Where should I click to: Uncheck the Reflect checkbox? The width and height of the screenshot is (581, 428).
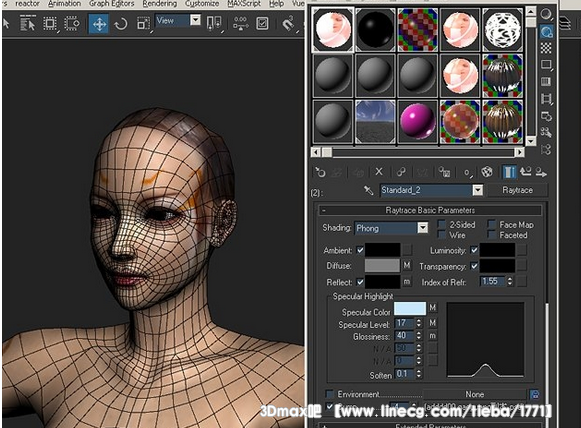[x=360, y=282]
